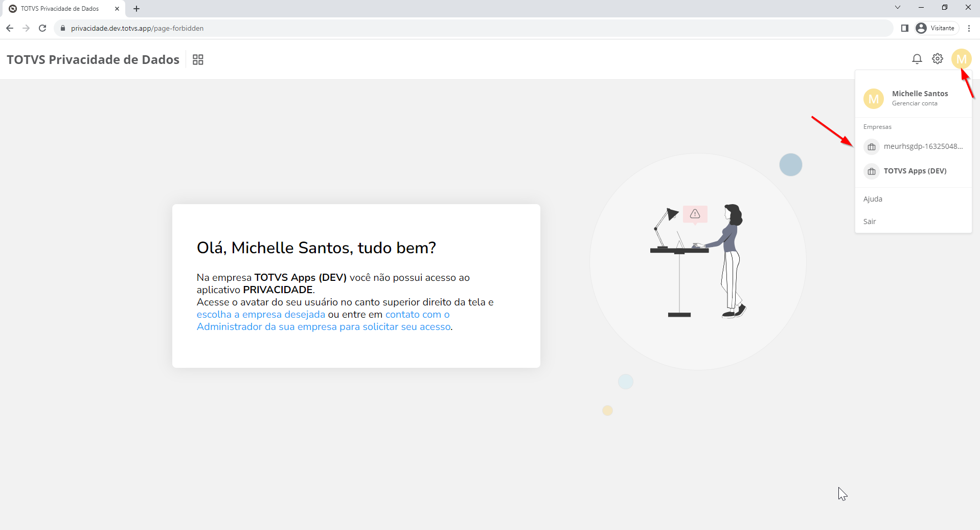Click the 'escolha a empresa desejada' link

(261, 315)
